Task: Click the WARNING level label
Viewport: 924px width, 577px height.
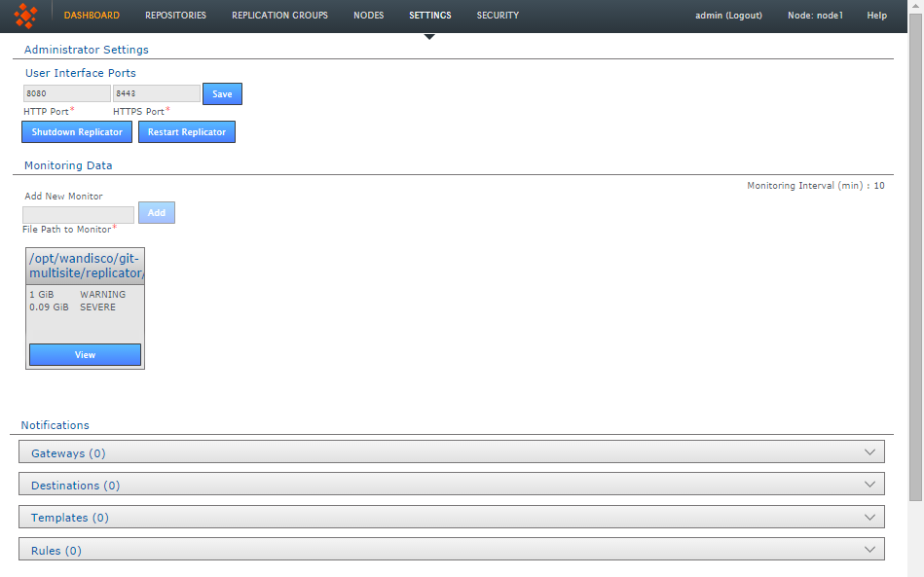Action: 102,295
